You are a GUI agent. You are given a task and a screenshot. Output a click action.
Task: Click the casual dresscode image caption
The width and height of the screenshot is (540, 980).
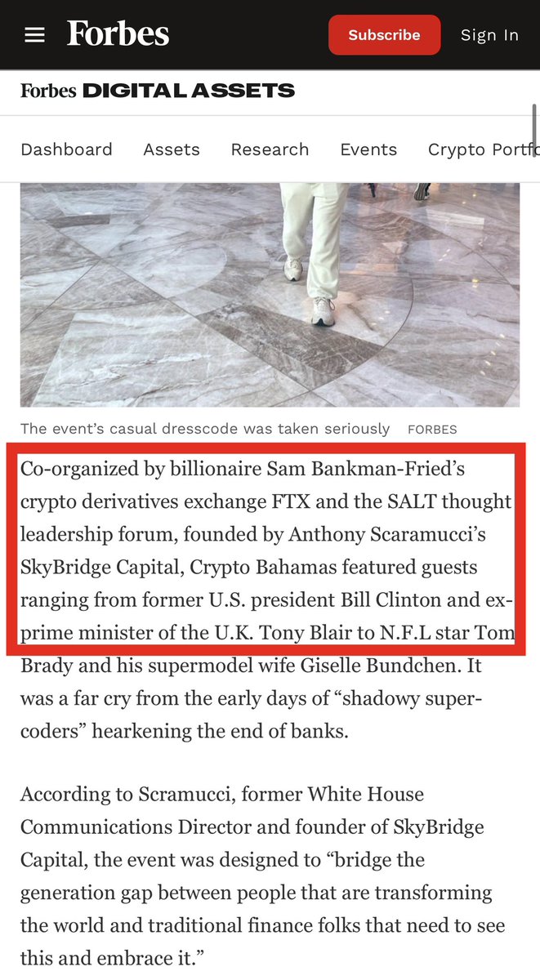tap(205, 429)
